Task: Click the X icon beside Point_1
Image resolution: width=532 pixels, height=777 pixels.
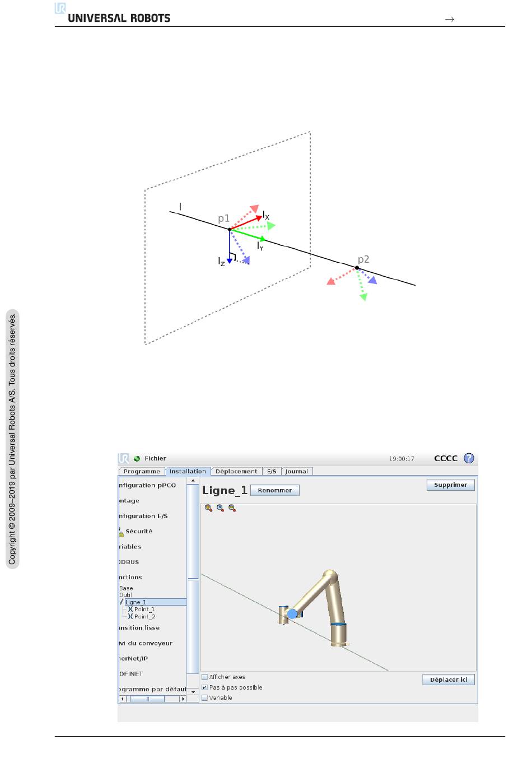Action: point(130,609)
